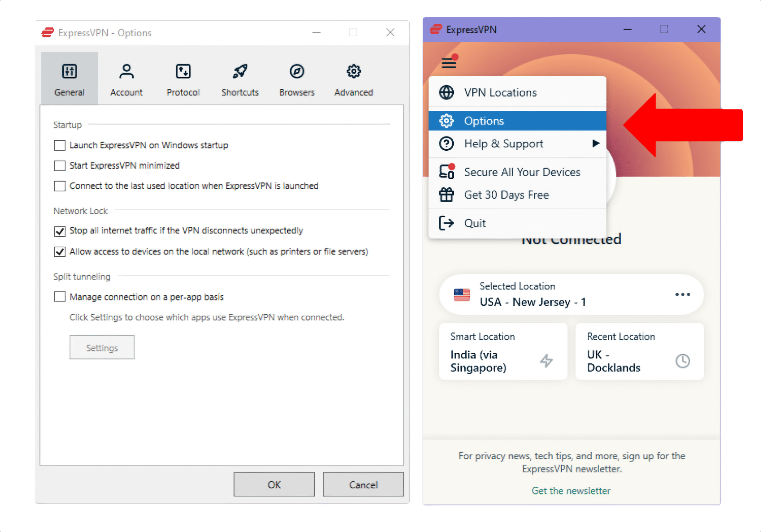Click the Browsers compass icon
This screenshot has height=532, width=761.
click(x=297, y=71)
